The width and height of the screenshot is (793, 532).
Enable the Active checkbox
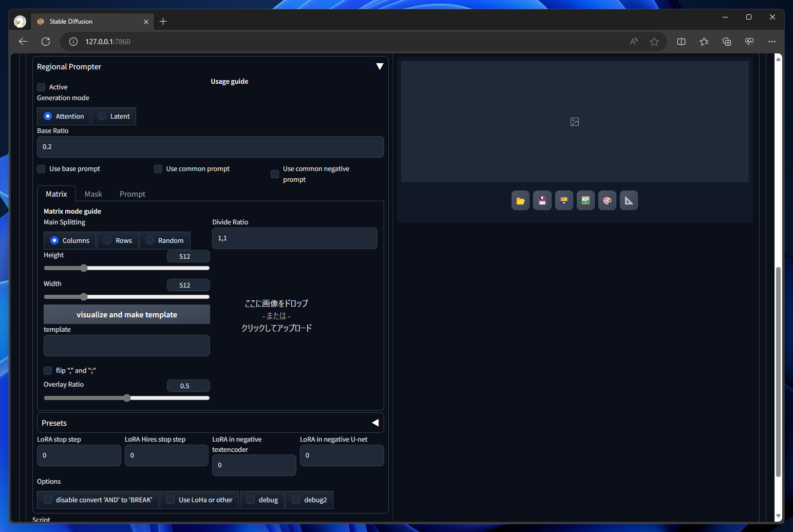pyautogui.click(x=41, y=87)
